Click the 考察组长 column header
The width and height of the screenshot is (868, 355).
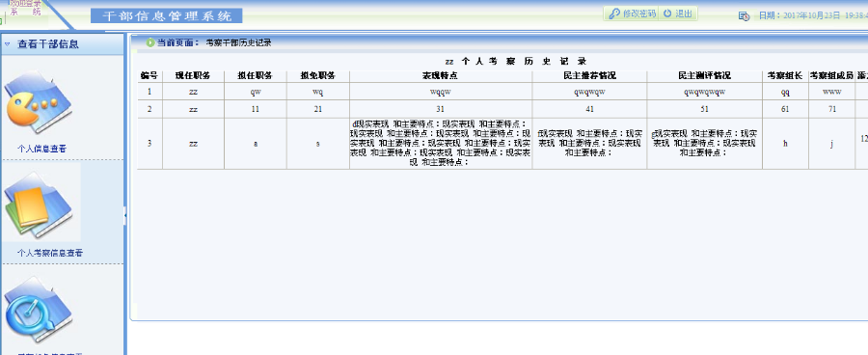[785, 76]
